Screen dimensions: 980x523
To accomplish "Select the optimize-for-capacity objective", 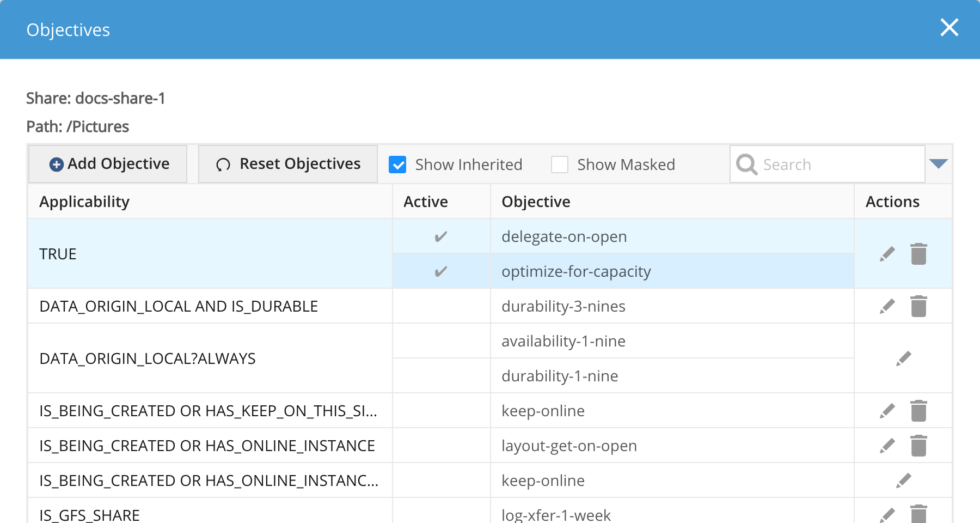I will point(672,271).
